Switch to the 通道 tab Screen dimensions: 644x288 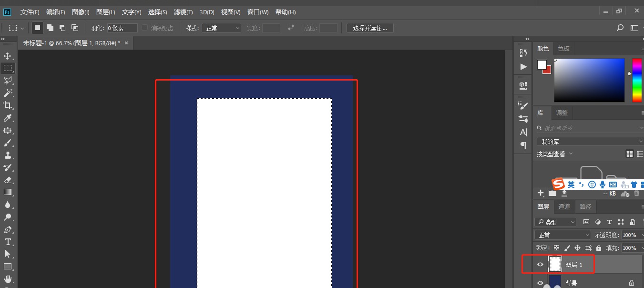(564, 206)
